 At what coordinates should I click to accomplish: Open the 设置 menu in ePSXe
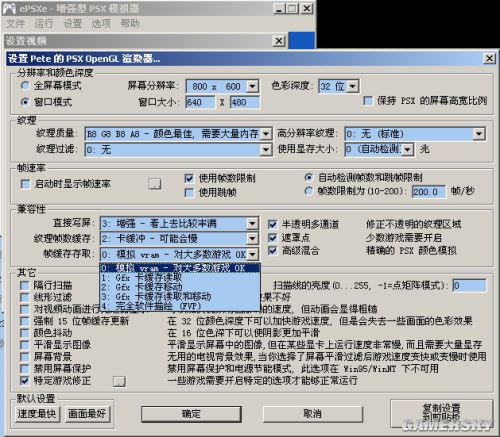pyautogui.click(x=72, y=23)
